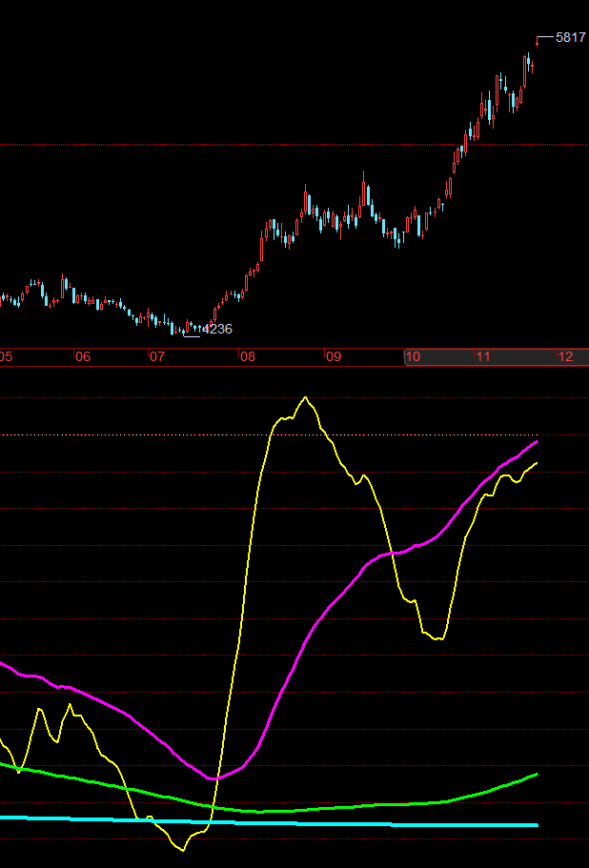Click the 06 month marker on timeline
589x868 pixels.
[x=83, y=356]
